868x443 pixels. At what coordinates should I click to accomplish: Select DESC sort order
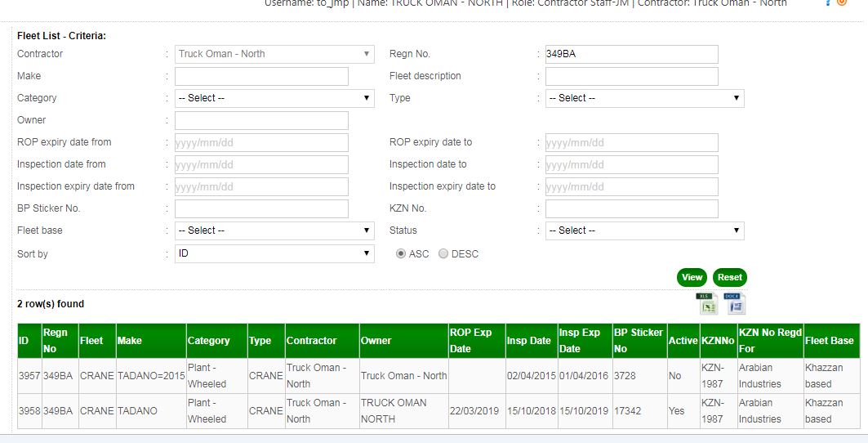point(443,254)
